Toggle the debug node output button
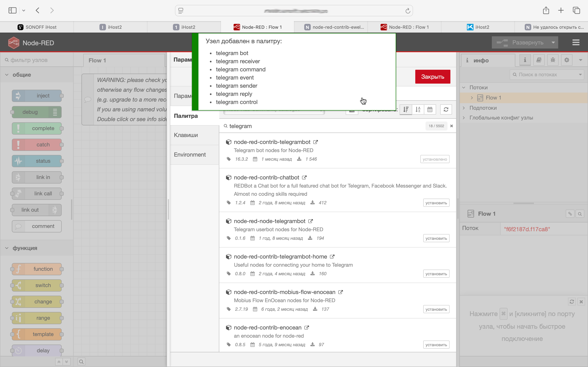 [55, 112]
